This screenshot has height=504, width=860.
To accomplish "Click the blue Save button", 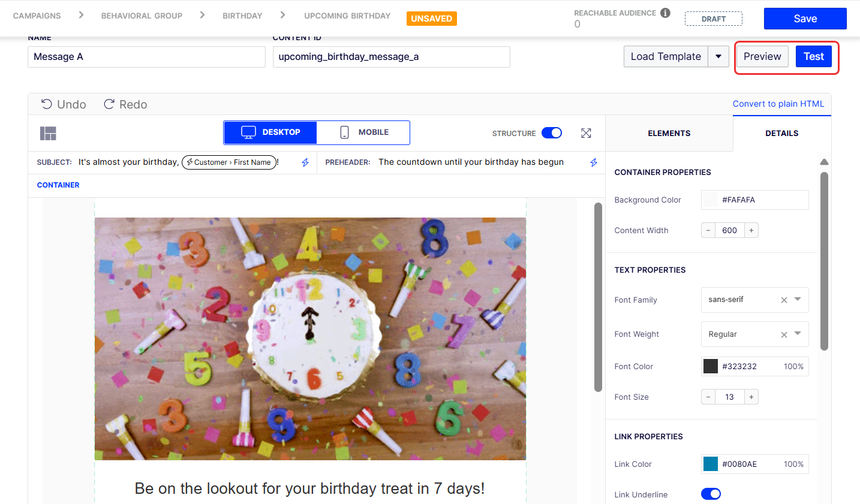I will (805, 19).
